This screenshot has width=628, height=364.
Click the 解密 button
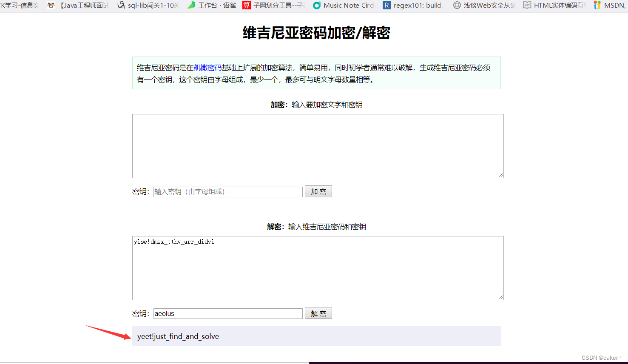(318, 313)
